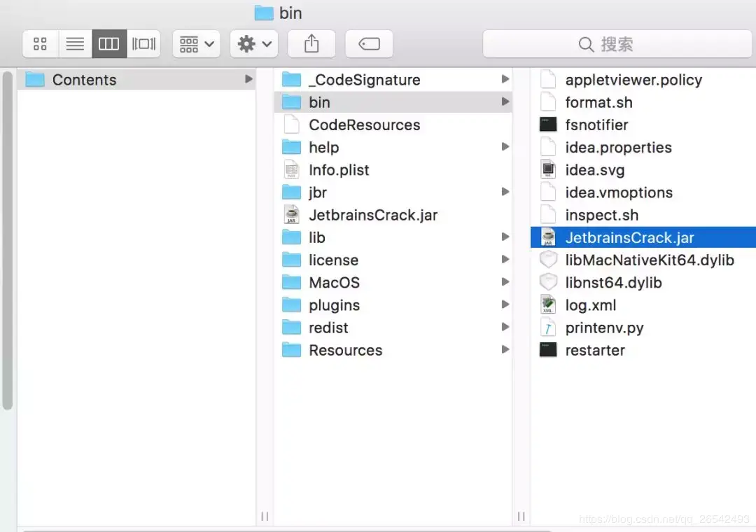Image resolution: width=756 pixels, height=532 pixels.
Task: Open the help folder
Action: point(393,147)
